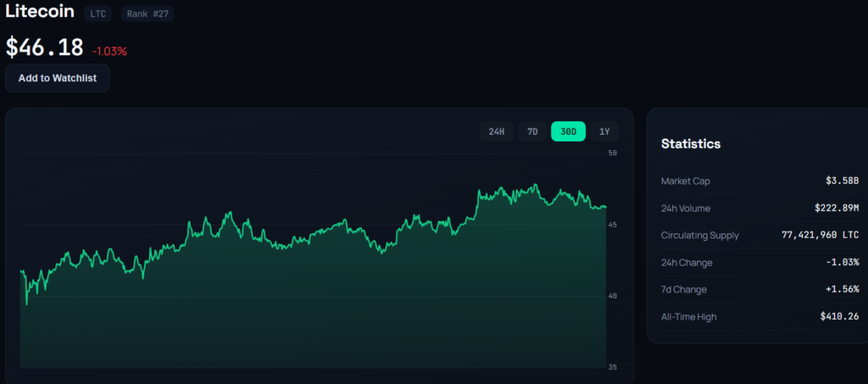
Task: Switch chart to 24H range
Action: (x=497, y=131)
